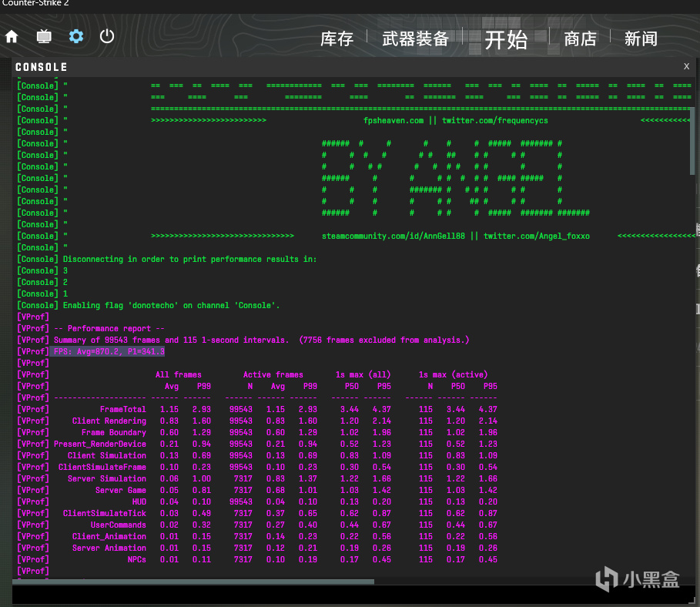
Task: Click 'fpsheaven.com || twitter.com/frequencycs' text
Action: click(x=455, y=121)
